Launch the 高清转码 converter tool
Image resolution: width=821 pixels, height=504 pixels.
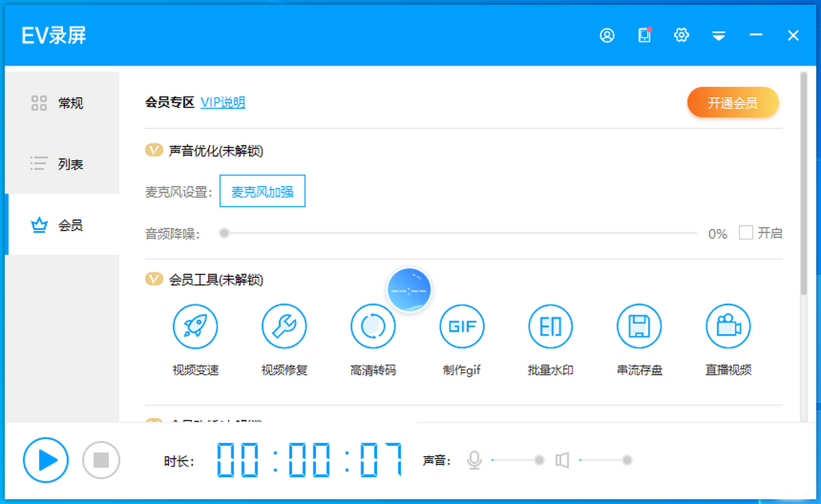(x=373, y=327)
